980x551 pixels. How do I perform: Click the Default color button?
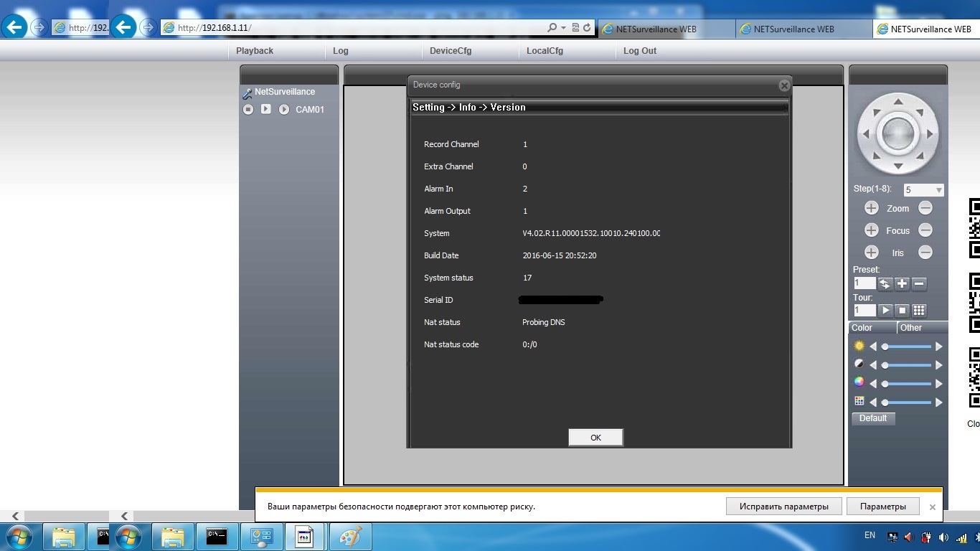click(873, 418)
